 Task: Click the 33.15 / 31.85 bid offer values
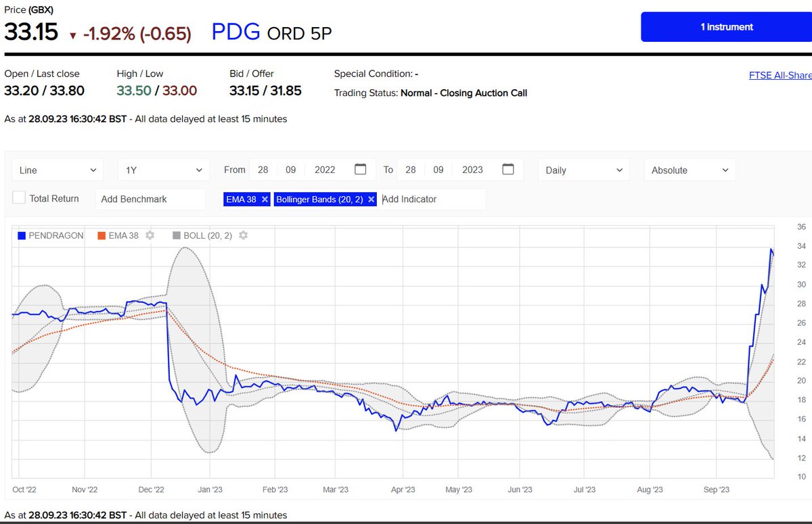click(x=265, y=91)
